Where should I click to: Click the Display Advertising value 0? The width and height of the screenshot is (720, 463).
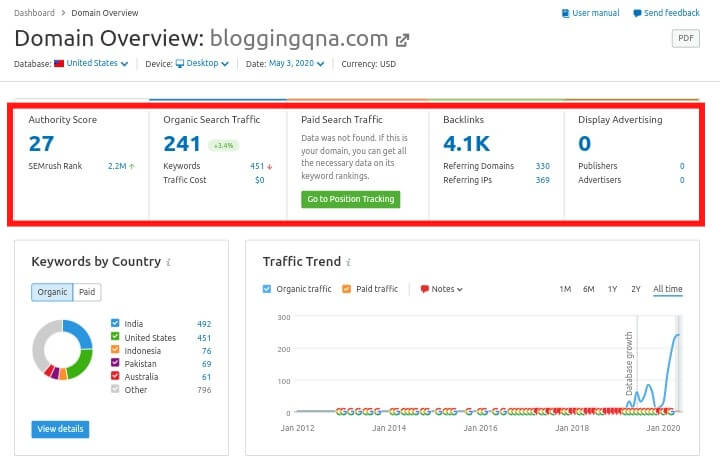585,144
